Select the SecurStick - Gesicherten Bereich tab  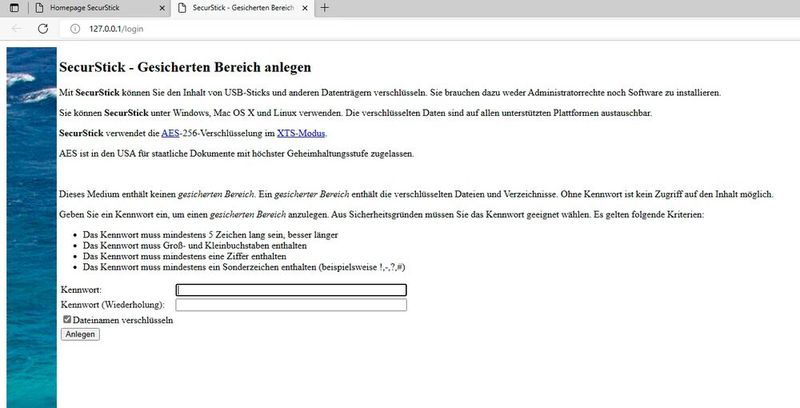(242, 8)
